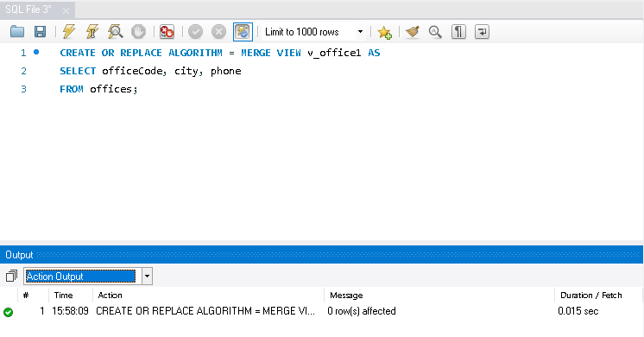Screen dimensions: 644x337
Task: Click the copy icon beside Action Output
Action: coord(11,276)
